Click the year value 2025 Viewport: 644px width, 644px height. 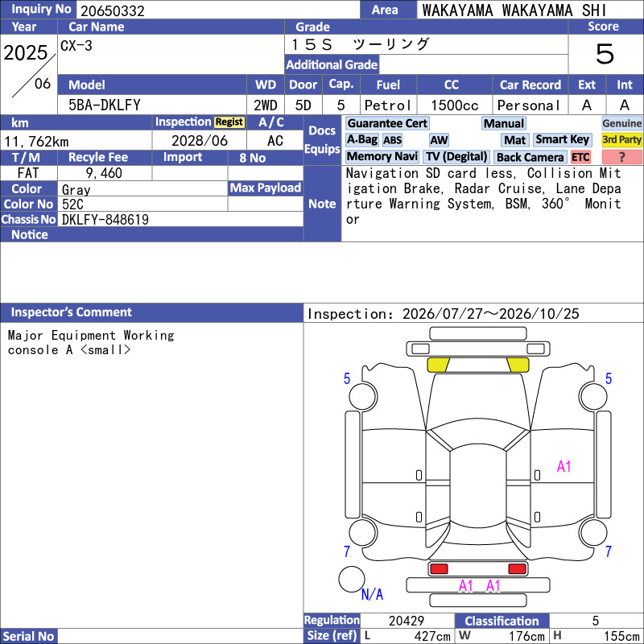[x=26, y=53]
